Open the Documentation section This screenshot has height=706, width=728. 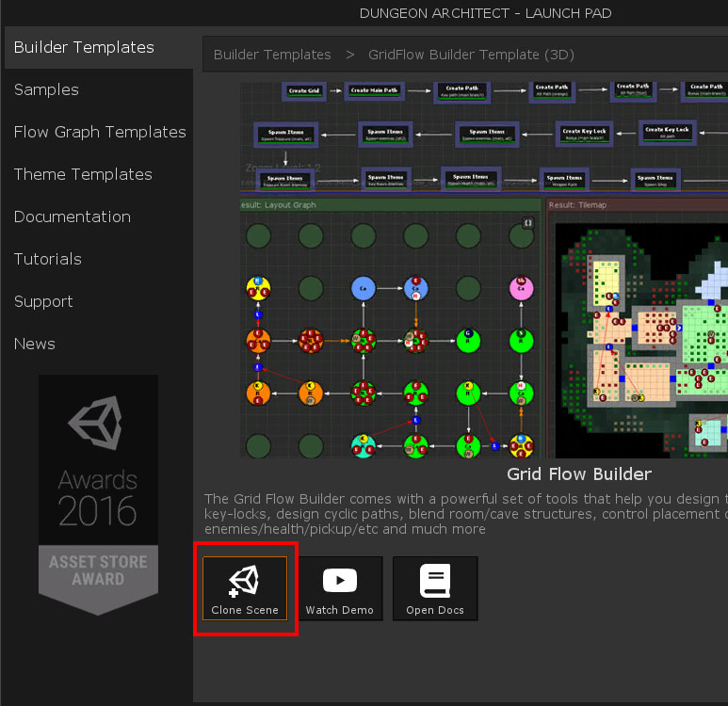(x=99, y=217)
